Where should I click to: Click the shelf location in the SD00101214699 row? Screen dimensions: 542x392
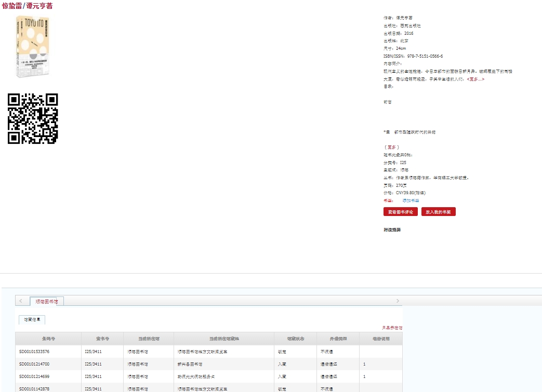196,376
